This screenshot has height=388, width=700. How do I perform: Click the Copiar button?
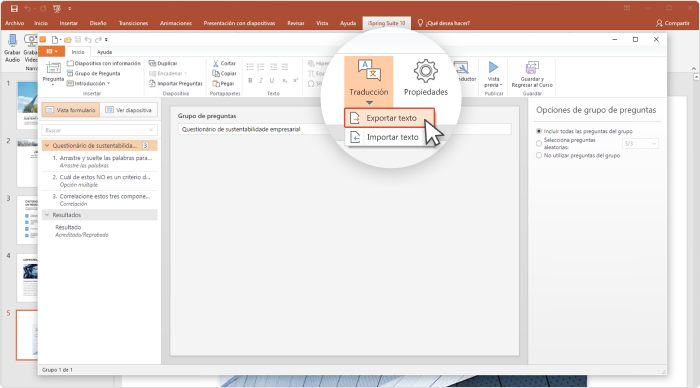(x=224, y=73)
